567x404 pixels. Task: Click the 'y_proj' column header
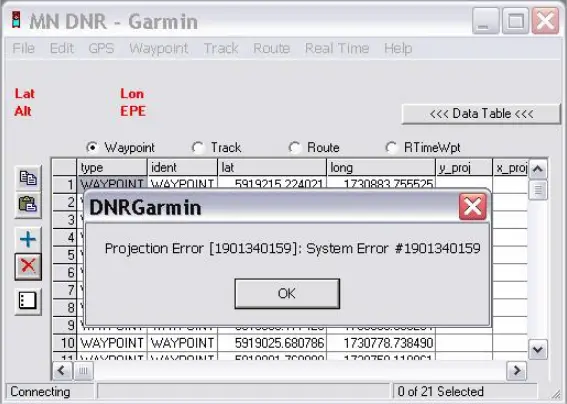point(464,167)
